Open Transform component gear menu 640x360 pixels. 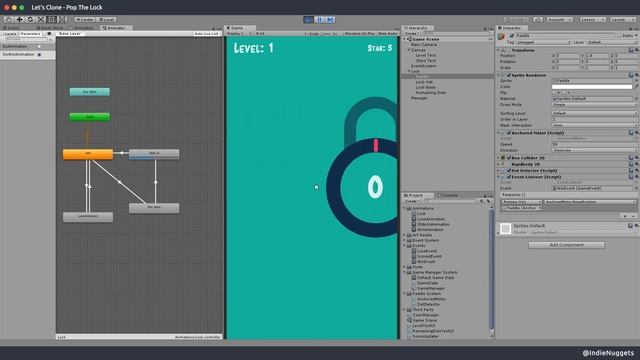637,50
